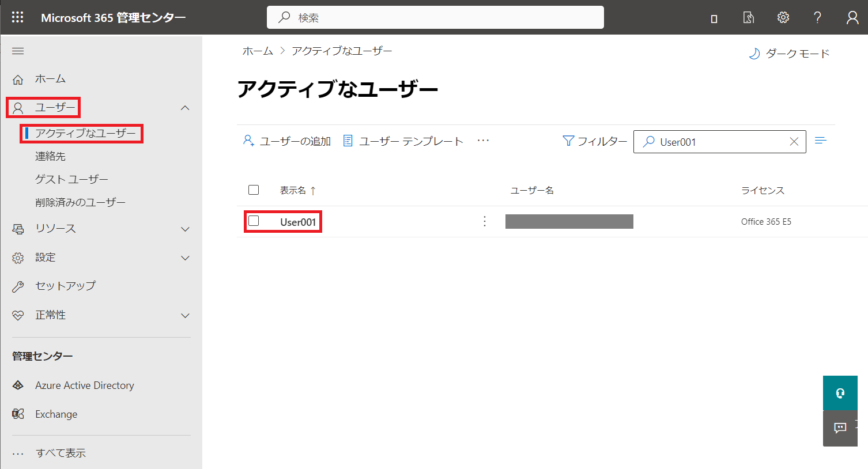Image resolution: width=868 pixels, height=469 pixels.
Task: Click User templates (ユーザー テンプレート)
Action: [403, 141]
